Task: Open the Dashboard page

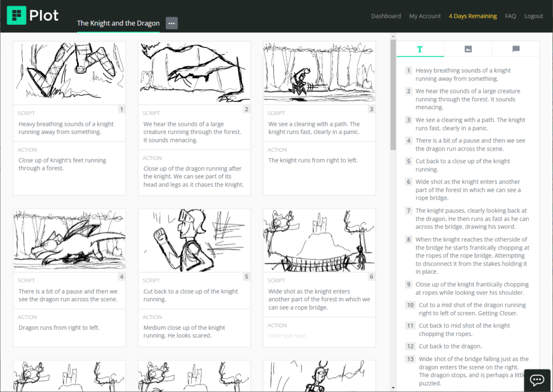Action: (x=386, y=16)
